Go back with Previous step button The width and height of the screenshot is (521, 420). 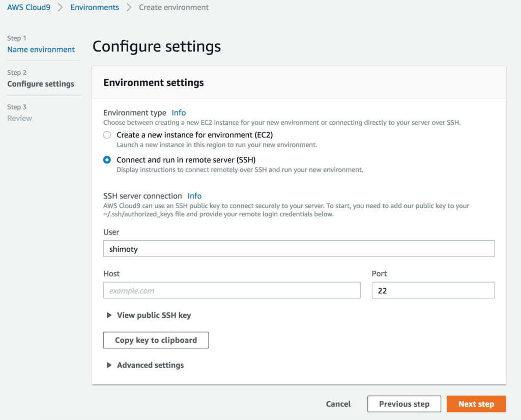pyautogui.click(x=404, y=404)
